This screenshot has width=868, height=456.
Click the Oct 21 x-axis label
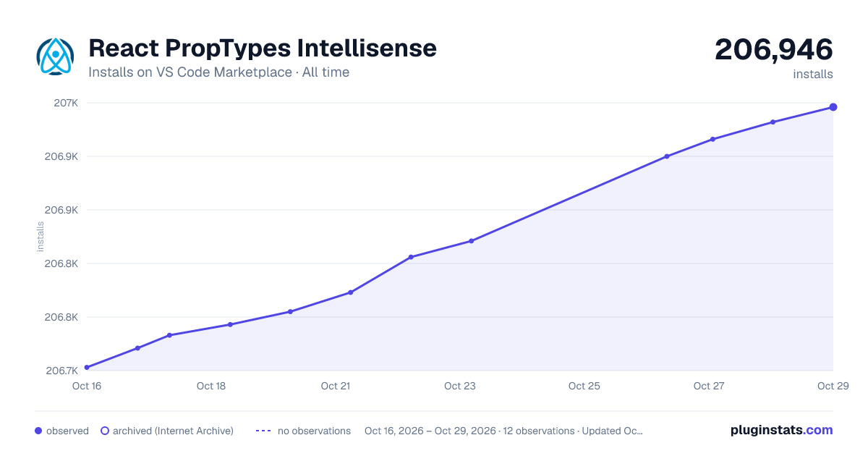[336, 386]
